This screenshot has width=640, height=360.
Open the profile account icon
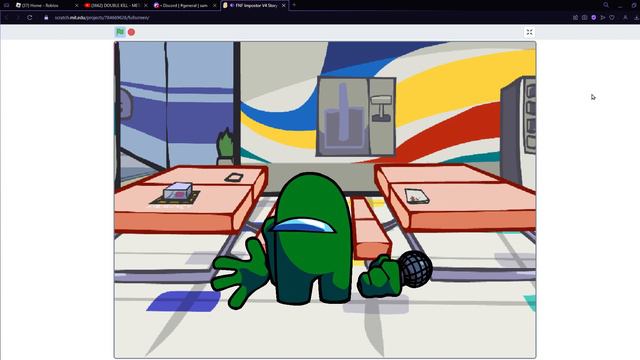625,18
